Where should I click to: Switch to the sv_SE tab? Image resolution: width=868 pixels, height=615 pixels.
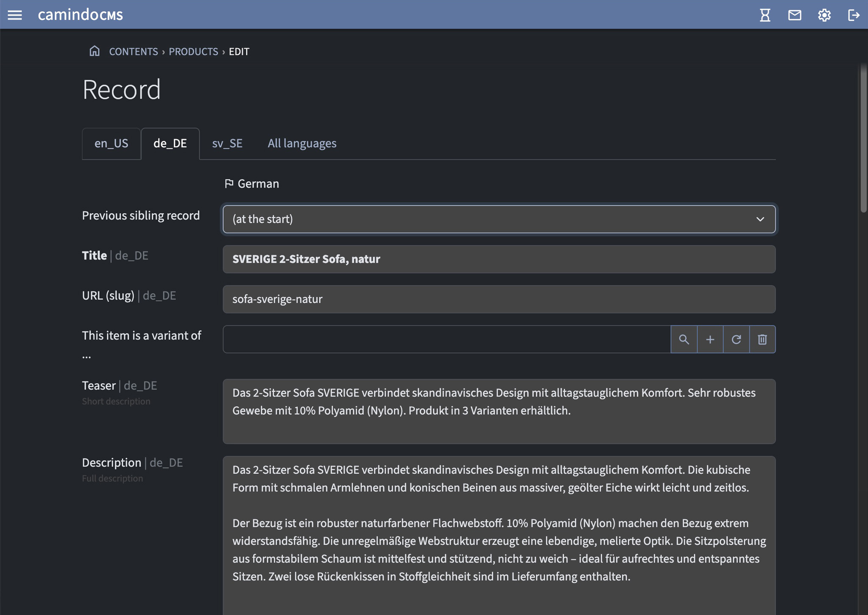pyautogui.click(x=227, y=144)
